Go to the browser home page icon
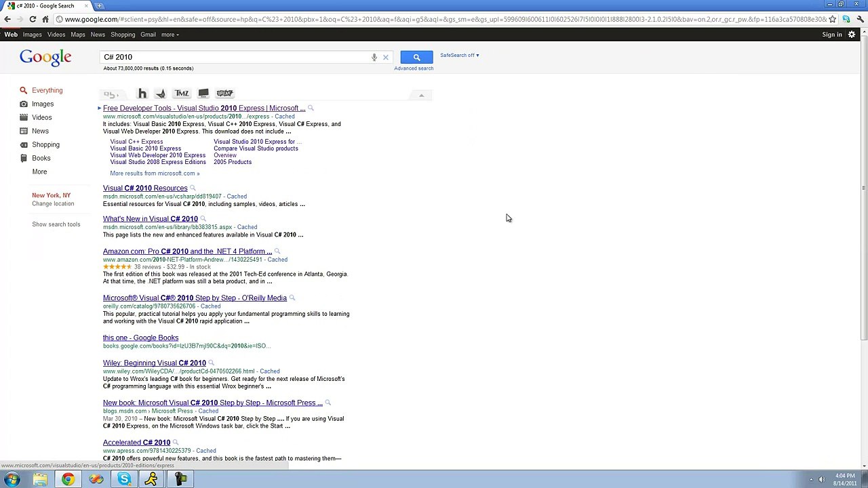Screen dimensions: 868x488 point(45,19)
